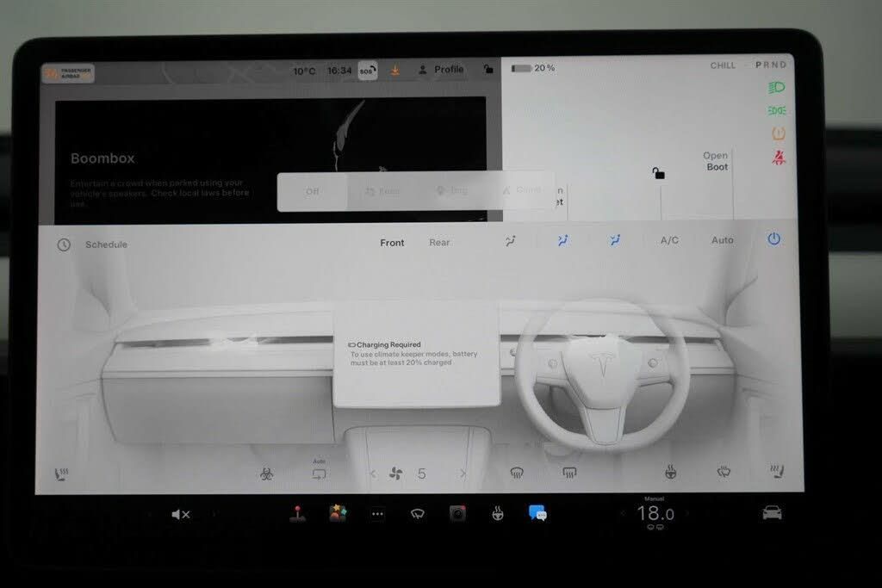Tap the lock icon next to Profile
Image resolution: width=882 pixels, height=588 pixels.
pyautogui.click(x=488, y=69)
